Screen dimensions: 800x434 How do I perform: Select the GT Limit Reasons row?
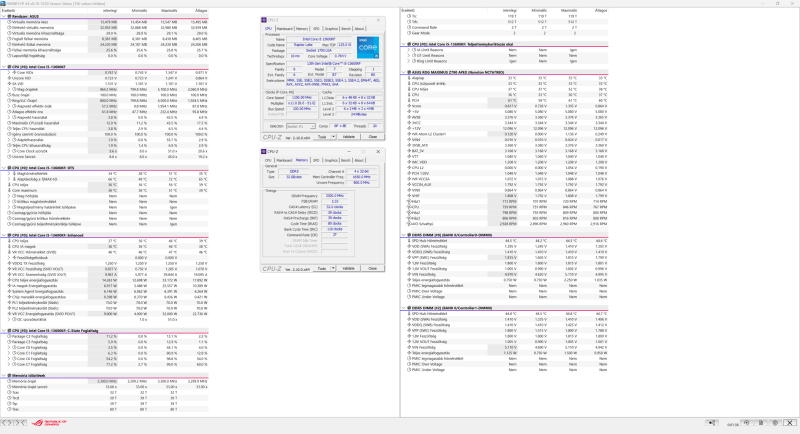505,56
